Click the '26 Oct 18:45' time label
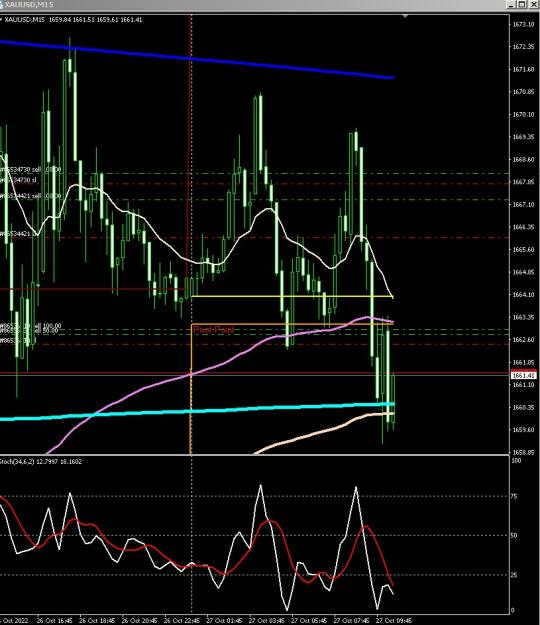540x625 pixels. (97, 621)
